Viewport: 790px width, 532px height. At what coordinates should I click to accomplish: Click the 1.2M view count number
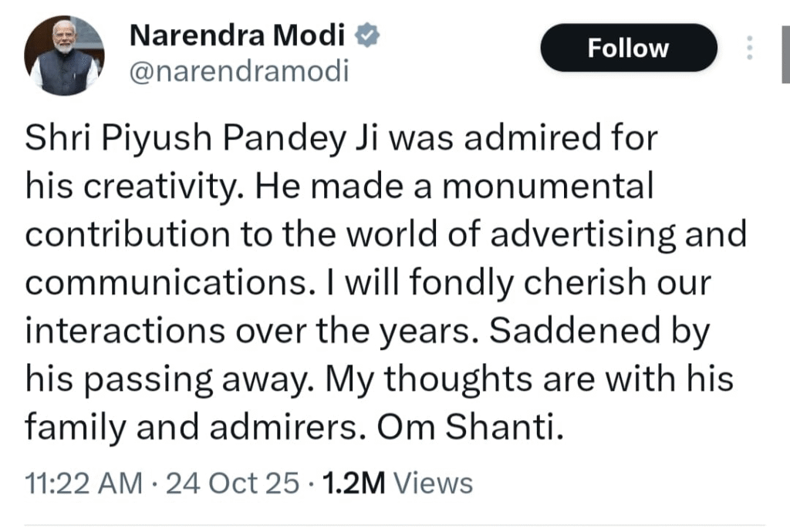pos(353,483)
